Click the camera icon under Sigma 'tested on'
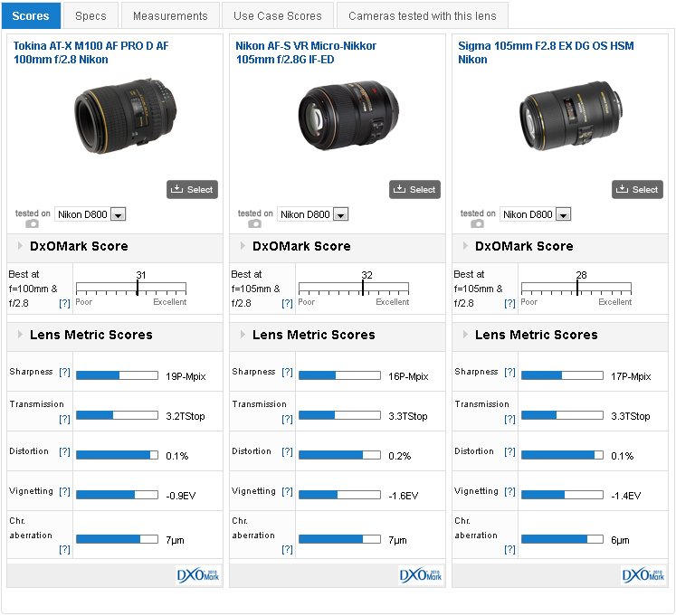This screenshot has height=616, width=676. coord(477,223)
